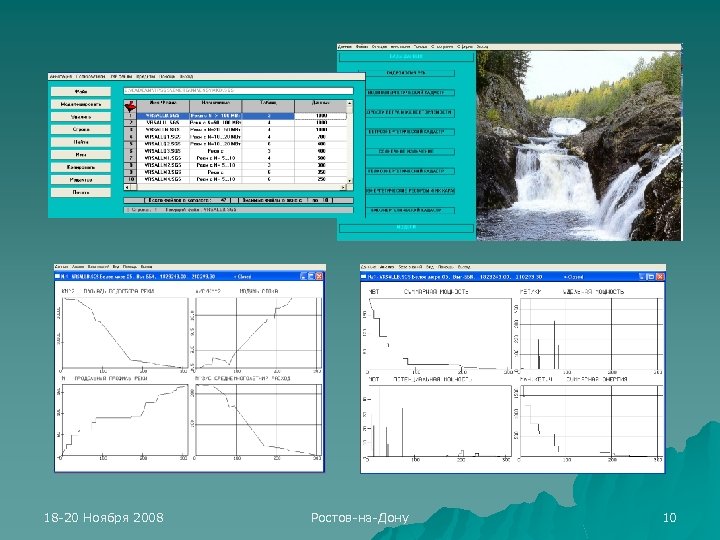Minimize the left chart window
The width and height of the screenshot is (720, 540).
pyautogui.click(x=304, y=276)
